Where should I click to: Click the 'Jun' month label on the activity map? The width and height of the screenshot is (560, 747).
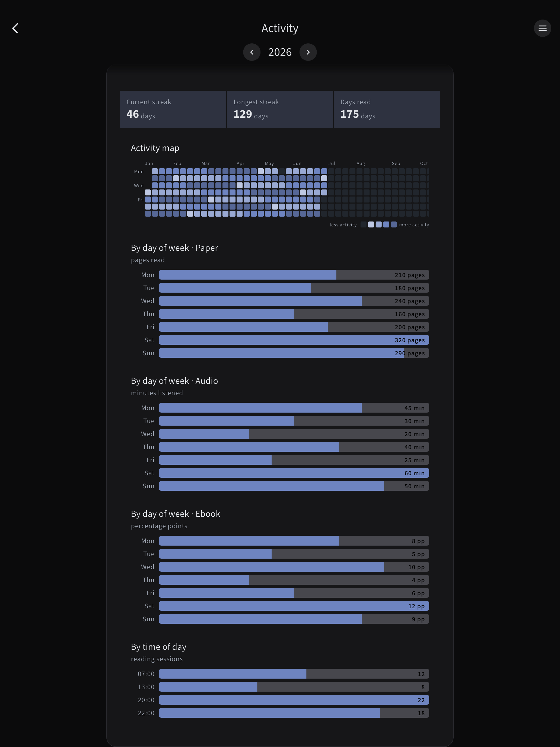click(297, 163)
